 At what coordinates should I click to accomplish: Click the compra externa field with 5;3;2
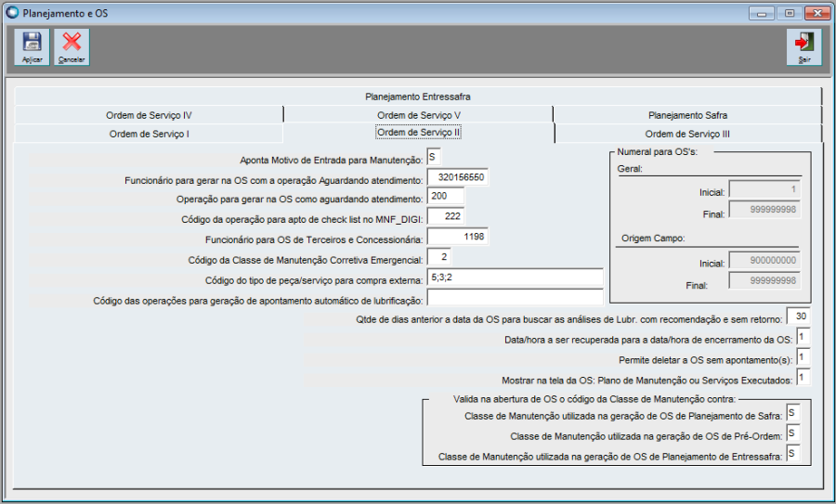pos(515,278)
